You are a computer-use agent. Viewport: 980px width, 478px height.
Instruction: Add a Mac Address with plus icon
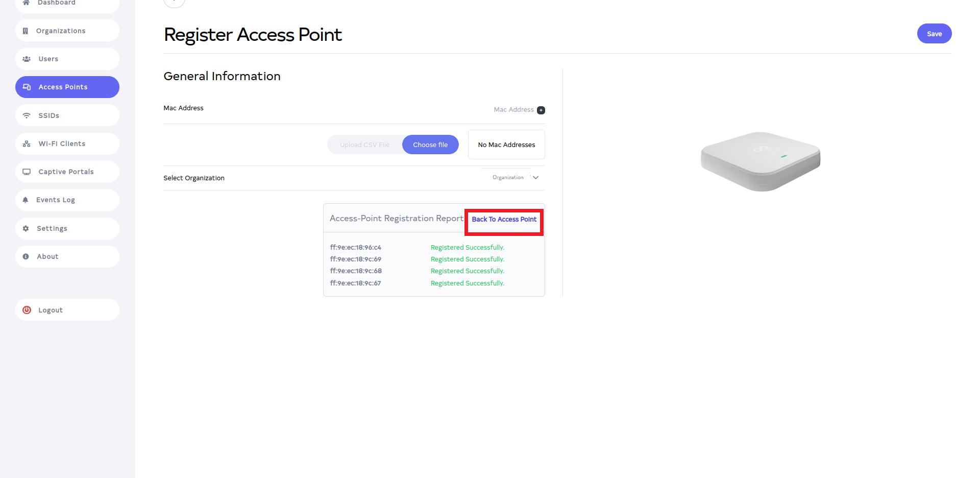click(x=541, y=110)
